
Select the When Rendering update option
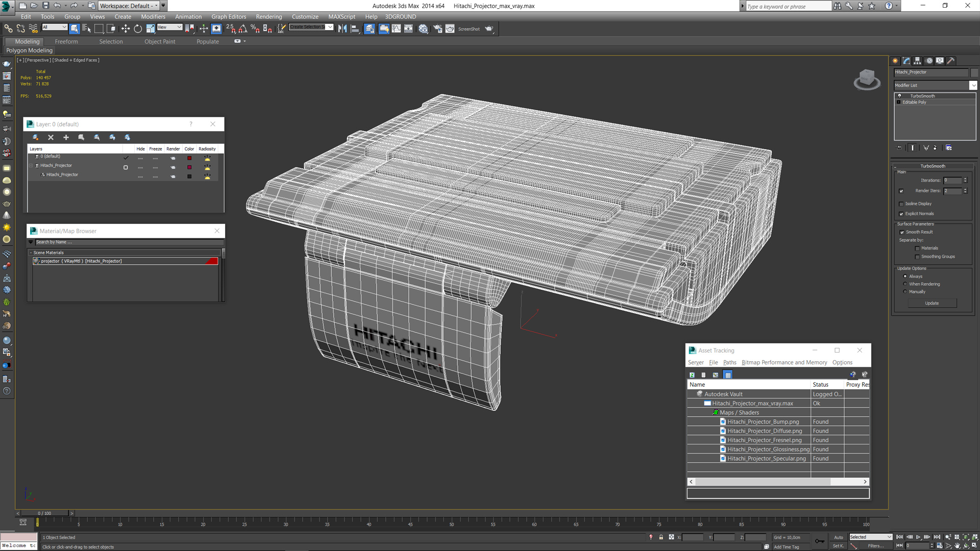[x=905, y=284]
